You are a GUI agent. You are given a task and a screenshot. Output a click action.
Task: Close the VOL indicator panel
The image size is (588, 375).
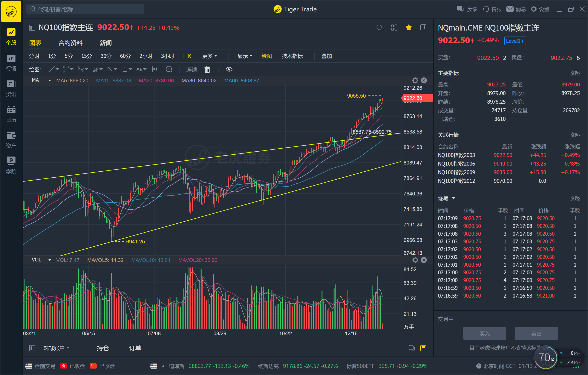[x=424, y=260]
